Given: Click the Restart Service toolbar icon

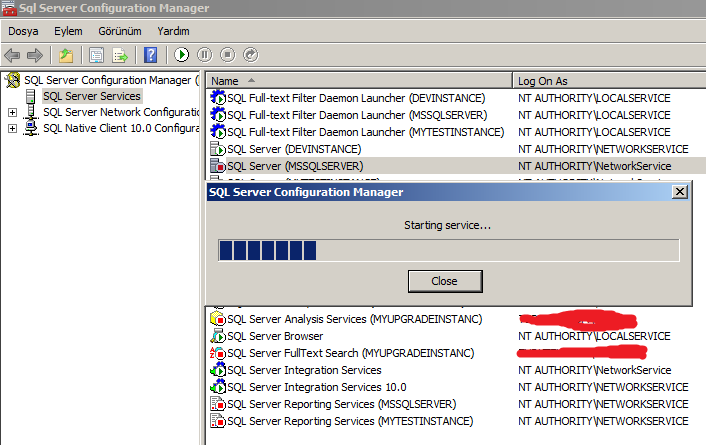Looking at the screenshot, I should [x=251, y=55].
